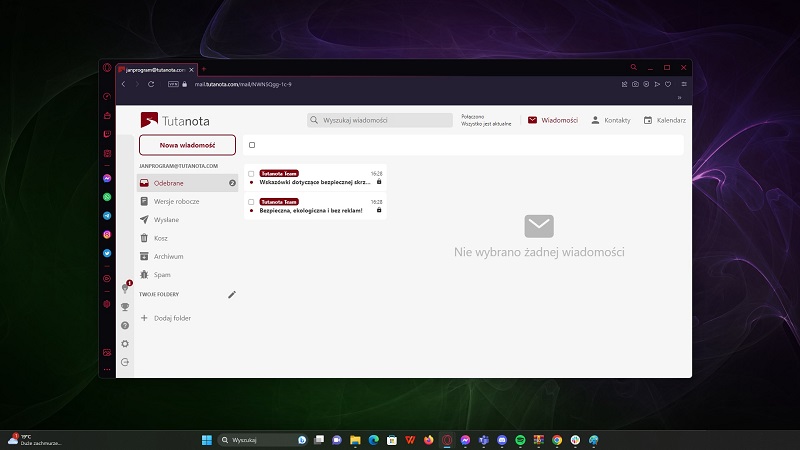The image size is (800, 450).
Task: Close the janprogram@tutanota.com browser tab
Action: coord(191,69)
